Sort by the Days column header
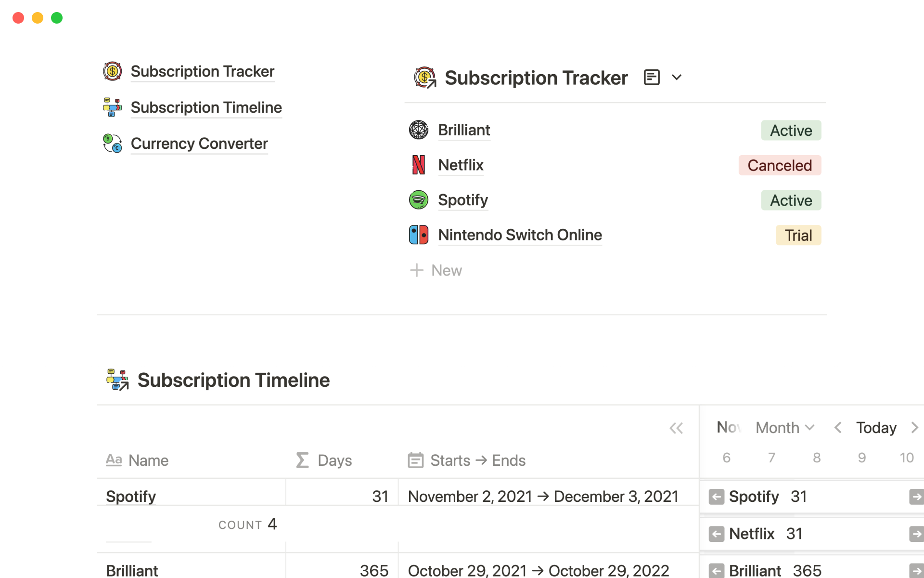The width and height of the screenshot is (924, 578). (x=334, y=460)
